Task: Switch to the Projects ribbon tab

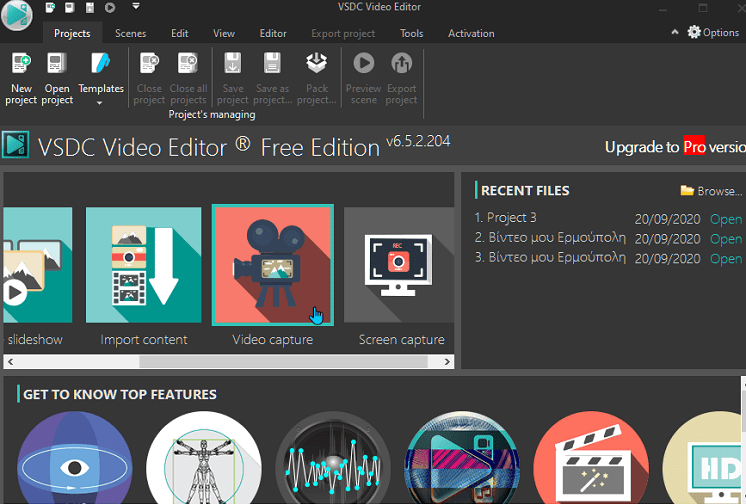Action: coord(72,33)
